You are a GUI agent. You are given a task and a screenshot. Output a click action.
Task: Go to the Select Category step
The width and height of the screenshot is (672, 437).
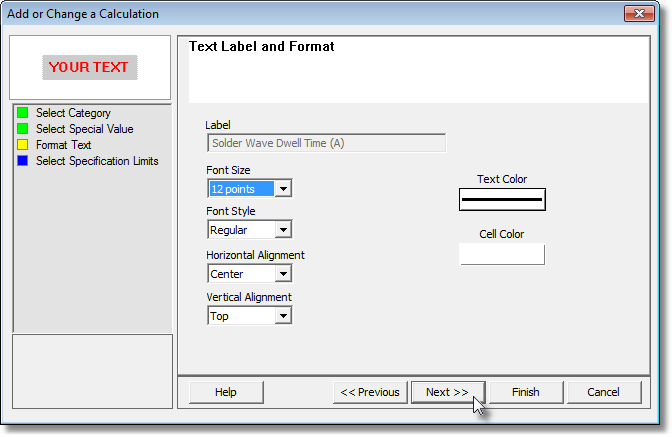click(73, 113)
